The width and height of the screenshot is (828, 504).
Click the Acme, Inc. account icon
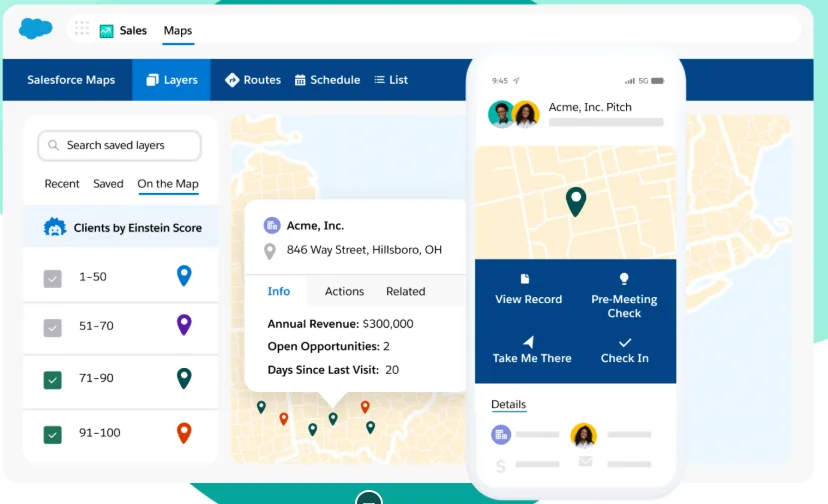point(272,226)
